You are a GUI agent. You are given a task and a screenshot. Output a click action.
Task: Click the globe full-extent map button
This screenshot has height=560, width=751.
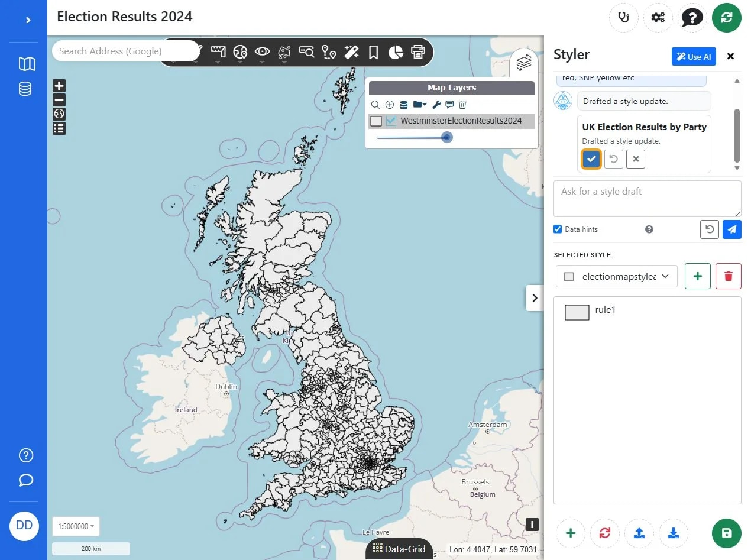[59, 114]
